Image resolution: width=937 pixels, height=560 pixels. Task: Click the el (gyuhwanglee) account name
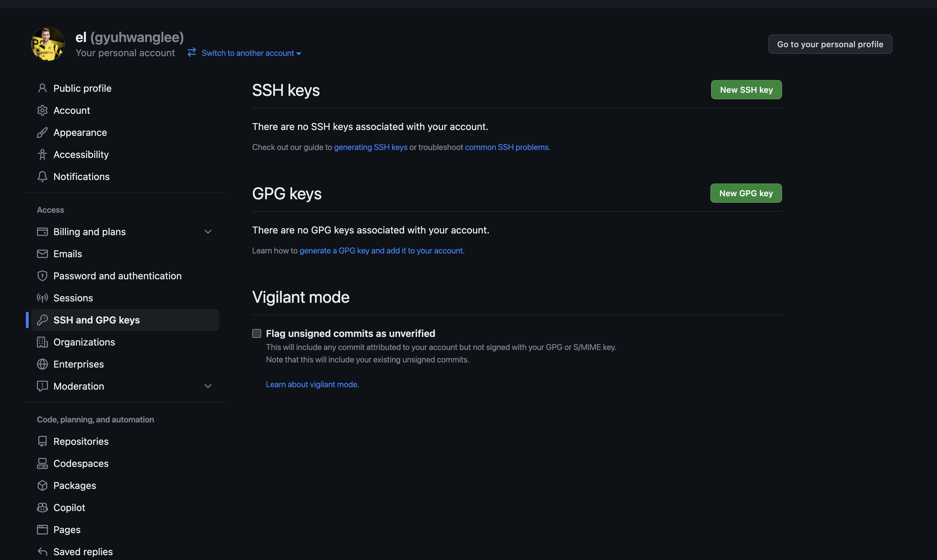pyautogui.click(x=129, y=37)
